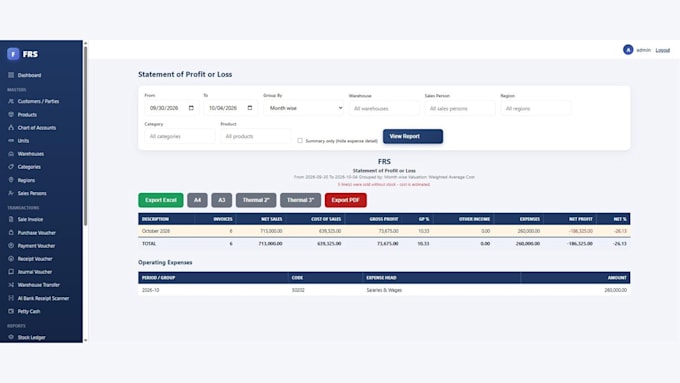Click the Chart of Accounts icon

pos(11,128)
